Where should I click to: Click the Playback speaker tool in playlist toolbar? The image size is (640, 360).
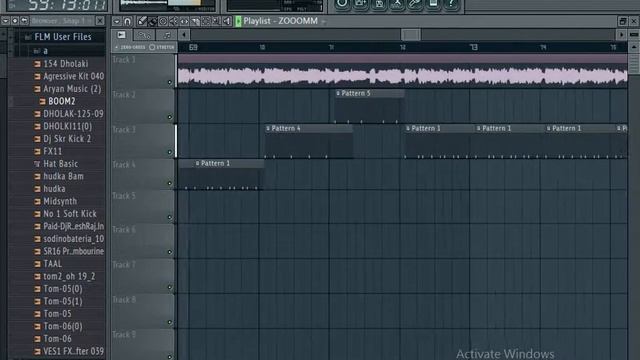pyautogui.click(x=227, y=21)
